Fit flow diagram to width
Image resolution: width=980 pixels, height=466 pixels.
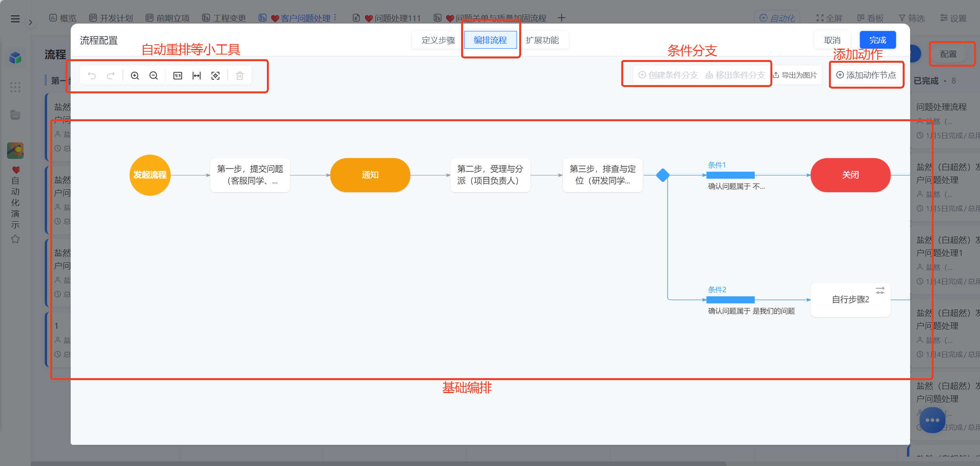(x=197, y=76)
